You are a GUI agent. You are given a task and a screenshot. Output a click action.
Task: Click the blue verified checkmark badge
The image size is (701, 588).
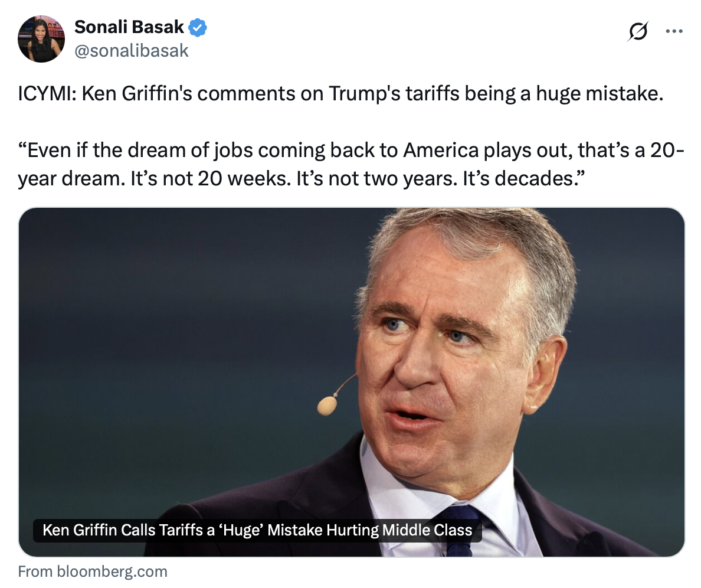[x=197, y=27]
